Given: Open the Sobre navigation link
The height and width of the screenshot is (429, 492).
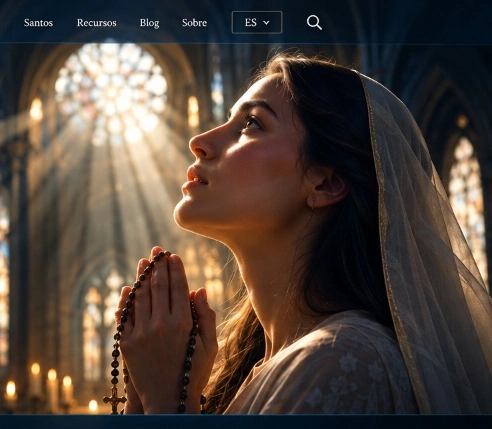Looking at the screenshot, I should [194, 23].
